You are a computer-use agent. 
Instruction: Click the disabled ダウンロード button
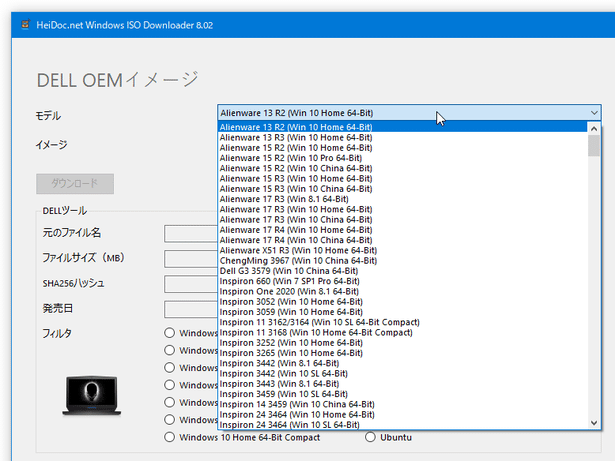tap(75, 184)
